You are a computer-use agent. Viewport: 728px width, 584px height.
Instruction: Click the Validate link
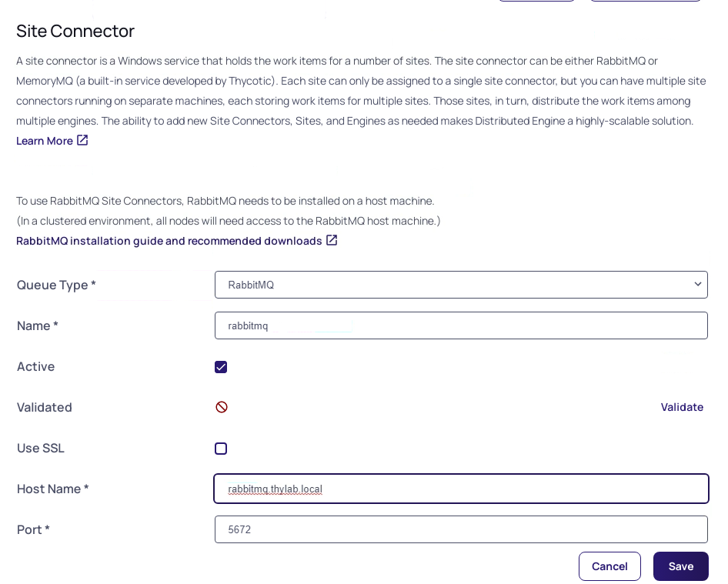point(682,407)
